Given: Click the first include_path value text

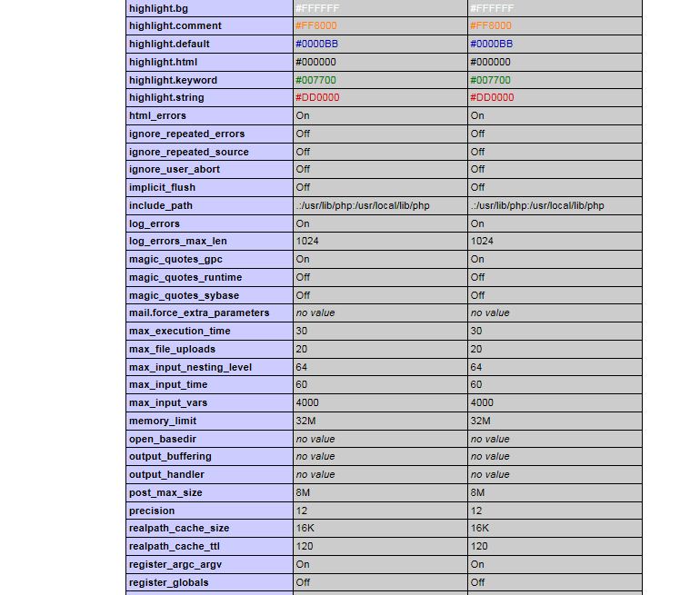Looking at the screenshot, I should tap(363, 205).
